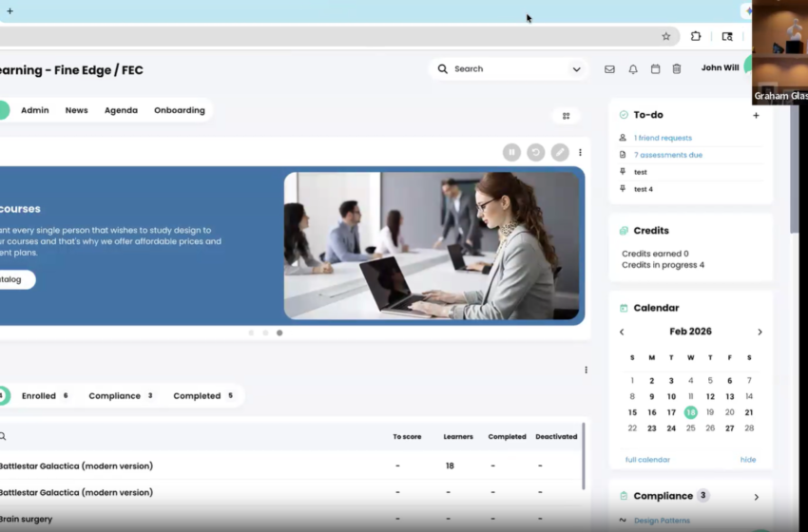Switch to the Enrolled tab
Image resolution: width=808 pixels, height=532 pixels.
(45, 395)
